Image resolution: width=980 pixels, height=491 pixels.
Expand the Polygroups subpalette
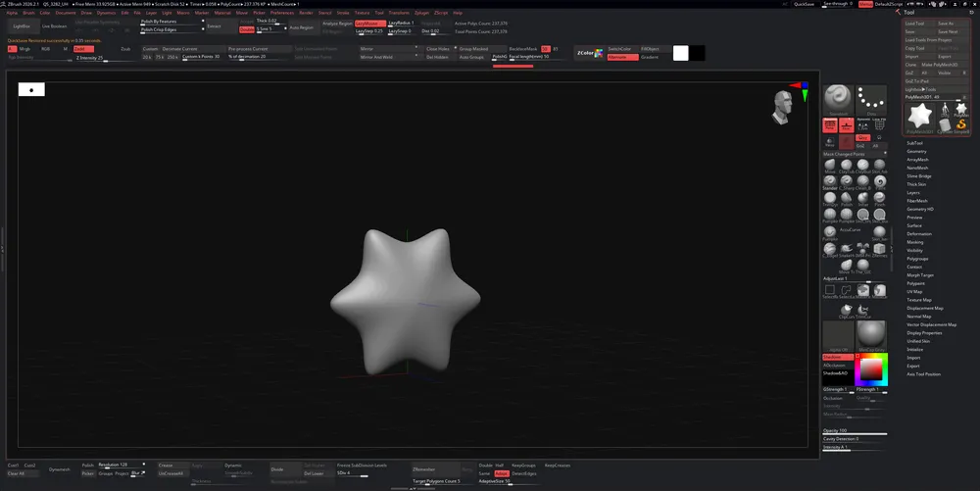(917, 259)
